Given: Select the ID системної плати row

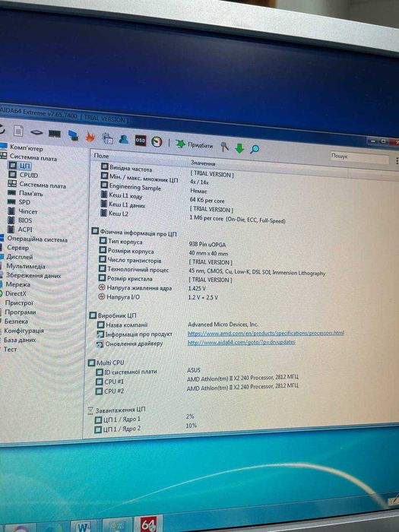Looking at the screenshot, I should pos(149,371).
